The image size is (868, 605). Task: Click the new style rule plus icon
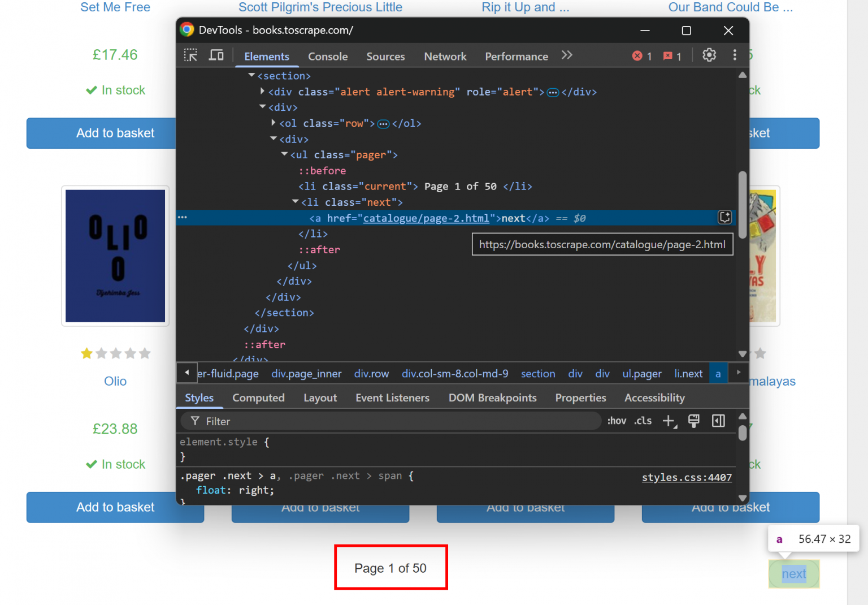pyautogui.click(x=669, y=421)
